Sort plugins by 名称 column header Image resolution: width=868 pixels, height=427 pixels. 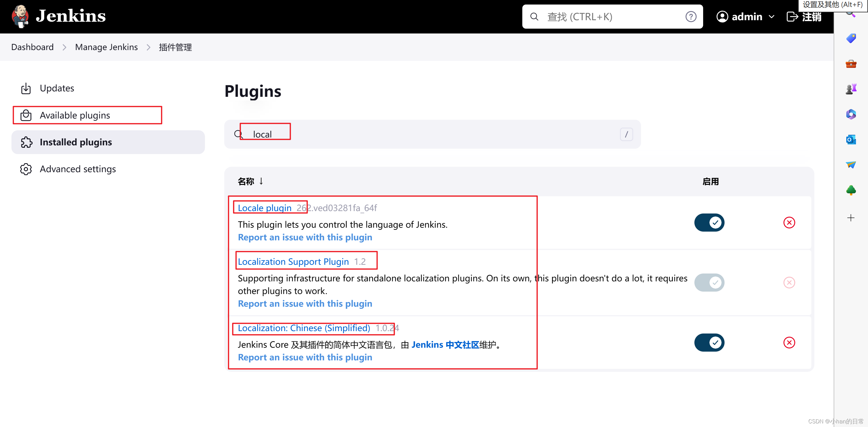[250, 181]
